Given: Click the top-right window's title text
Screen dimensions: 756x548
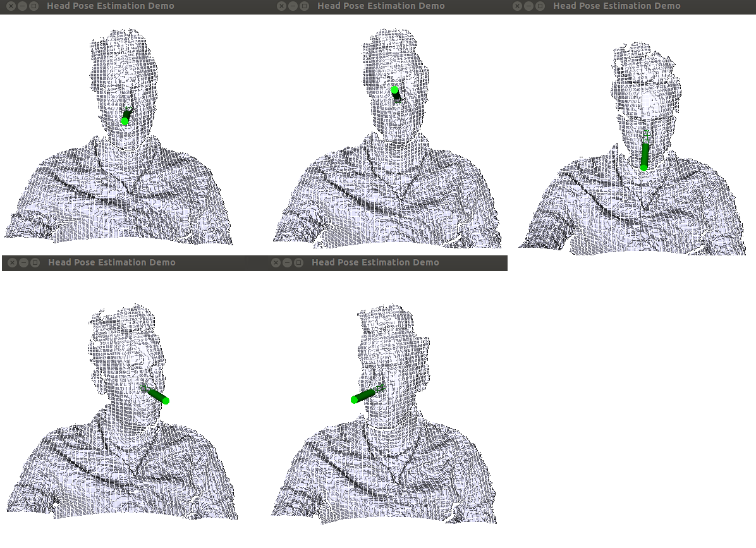Looking at the screenshot, I should (x=617, y=6).
